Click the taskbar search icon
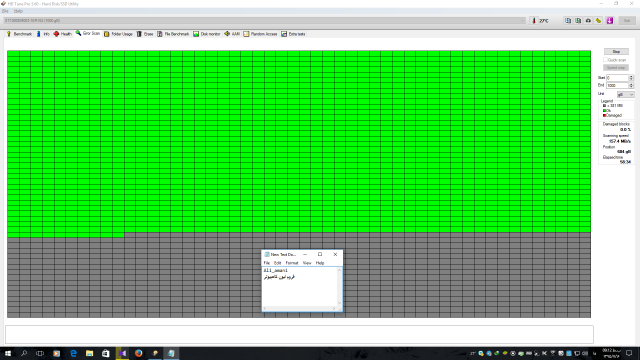Viewport: 640px width, 360px height. pyautogui.click(x=24, y=353)
